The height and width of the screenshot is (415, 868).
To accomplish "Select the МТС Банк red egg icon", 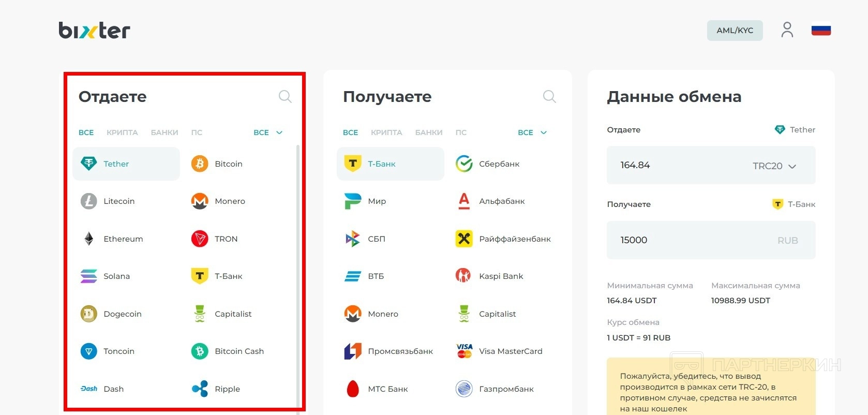I will [x=353, y=389].
